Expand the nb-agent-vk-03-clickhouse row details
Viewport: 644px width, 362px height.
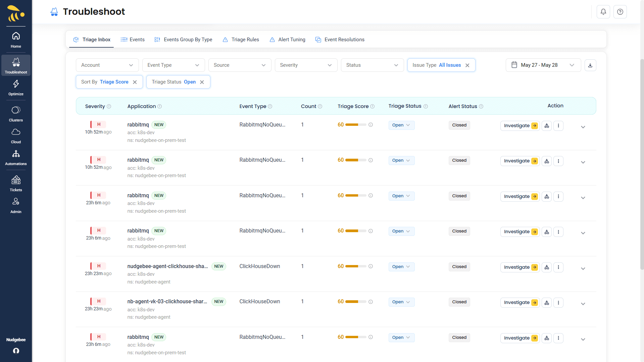tap(583, 304)
